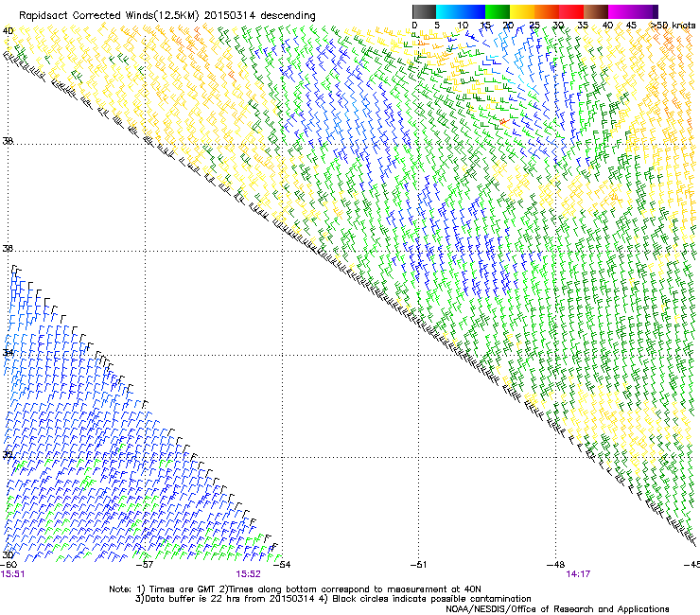Click the '25' label under the color scale
This screenshot has width=700, height=615.
pyautogui.click(x=534, y=26)
